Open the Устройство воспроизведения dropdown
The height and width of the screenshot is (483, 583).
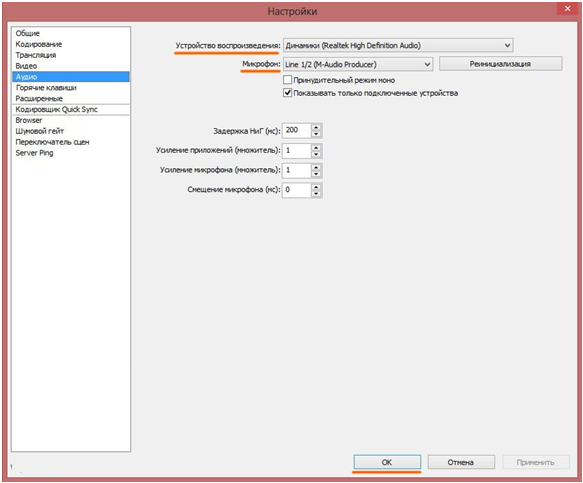pyautogui.click(x=398, y=45)
